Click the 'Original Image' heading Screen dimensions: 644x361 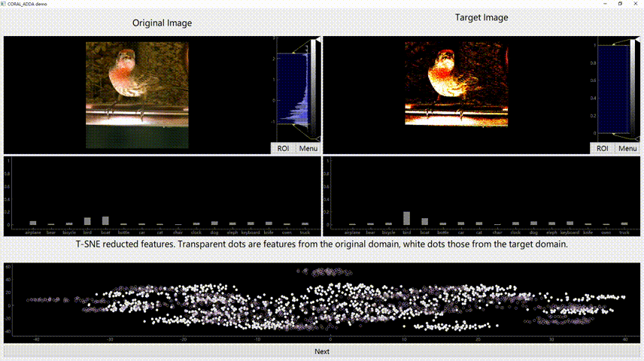[162, 23]
